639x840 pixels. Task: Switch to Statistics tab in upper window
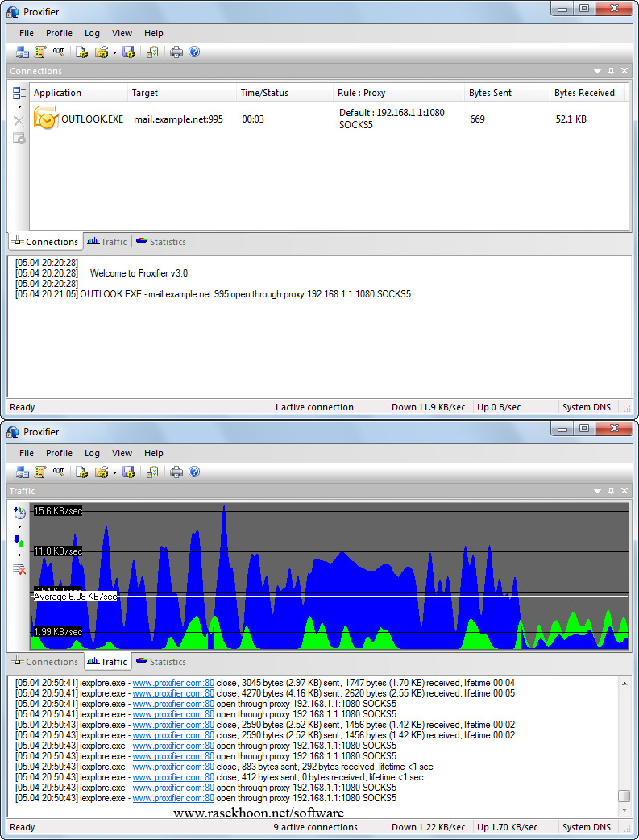click(x=161, y=242)
